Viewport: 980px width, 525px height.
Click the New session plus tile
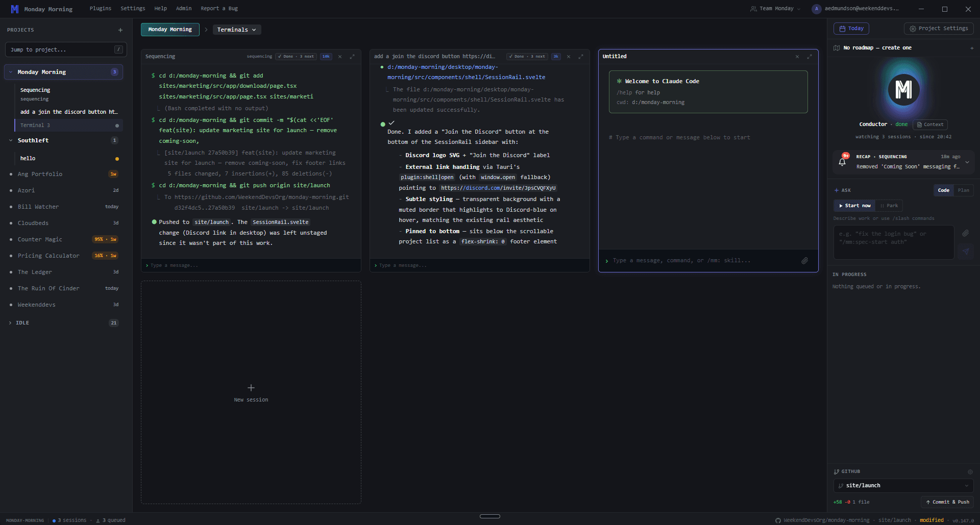coord(251,392)
